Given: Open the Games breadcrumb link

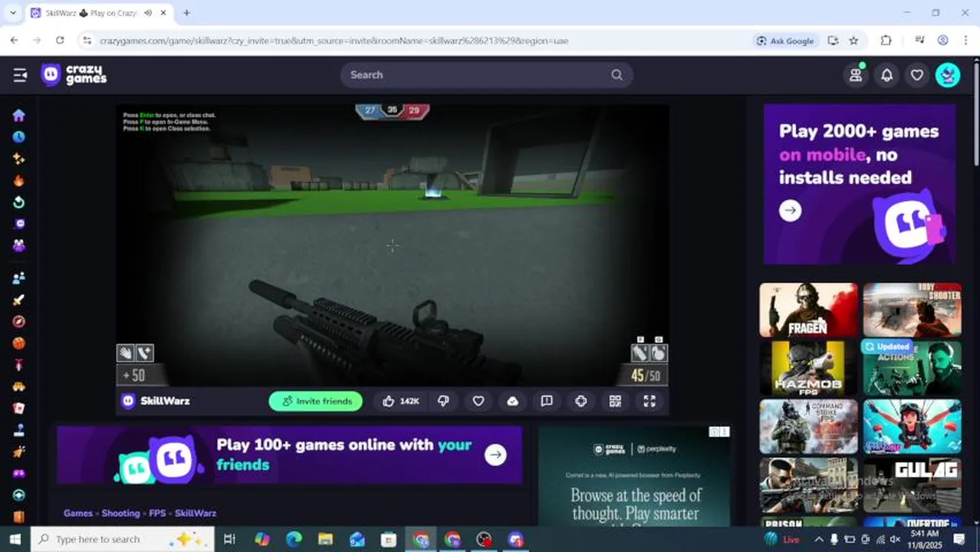Looking at the screenshot, I should (x=78, y=513).
